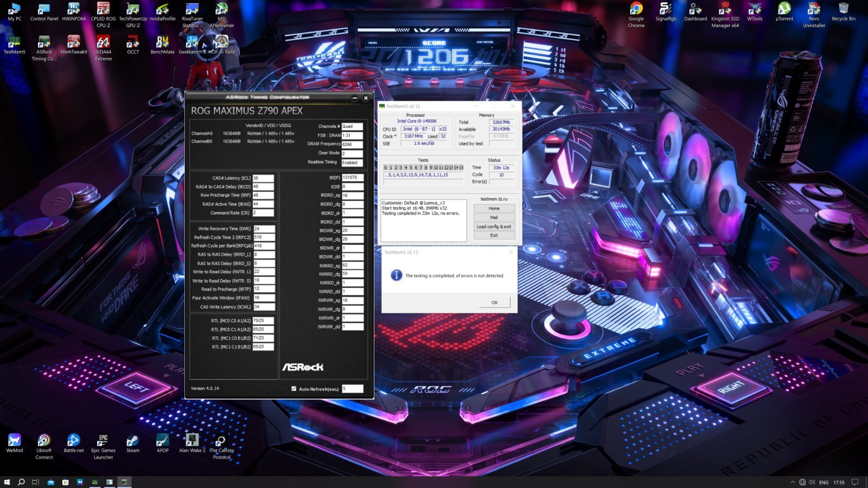Click the Write Recovery Time (tWR) field
Image resolution: width=868 pixels, height=488 pixels.
pyautogui.click(x=264, y=229)
